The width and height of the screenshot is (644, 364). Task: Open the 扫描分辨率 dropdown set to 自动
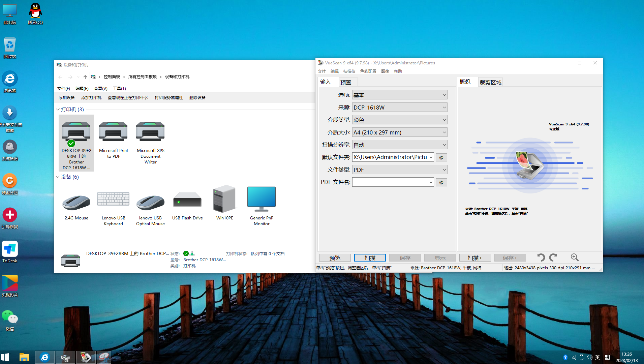point(400,145)
